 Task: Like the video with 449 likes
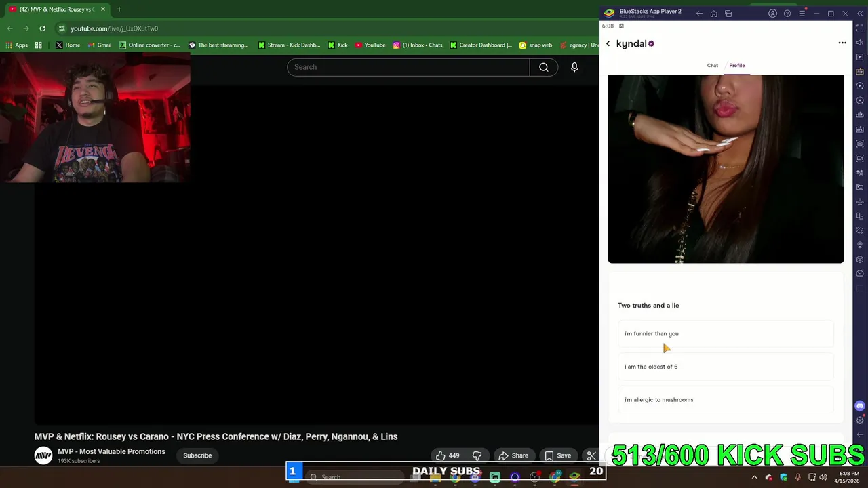[x=448, y=455]
